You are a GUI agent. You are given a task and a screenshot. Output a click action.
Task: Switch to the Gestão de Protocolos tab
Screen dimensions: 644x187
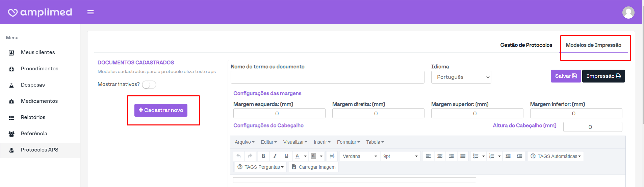click(526, 45)
